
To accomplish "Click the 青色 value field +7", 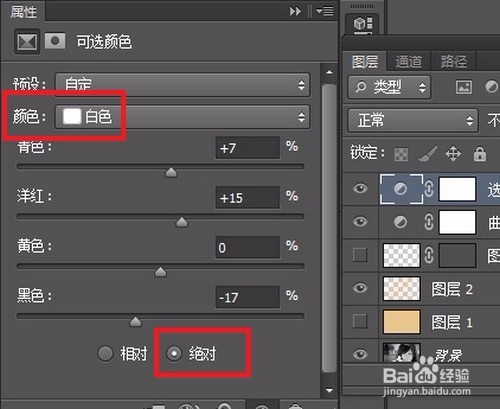I will [x=248, y=148].
